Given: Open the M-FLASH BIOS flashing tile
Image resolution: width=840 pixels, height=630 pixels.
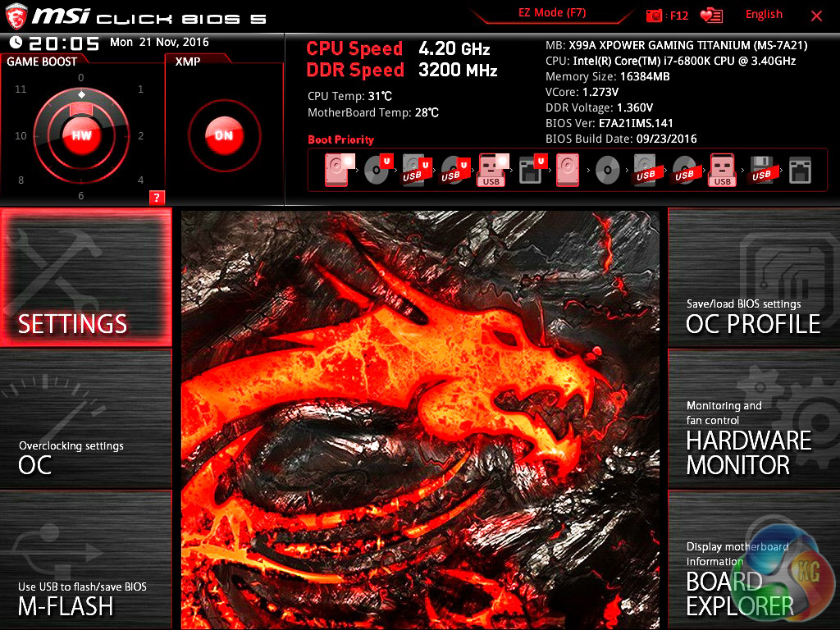Looking at the screenshot, I should click(x=85, y=560).
